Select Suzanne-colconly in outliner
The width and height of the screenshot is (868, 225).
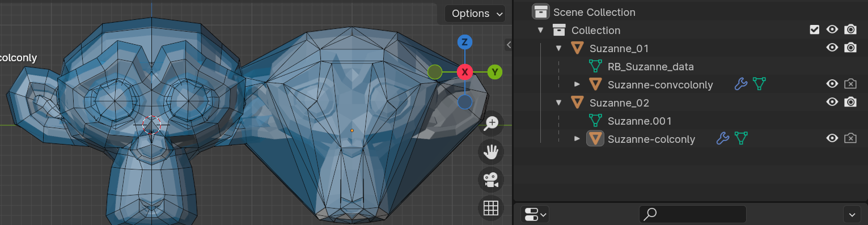click(651, 139)
